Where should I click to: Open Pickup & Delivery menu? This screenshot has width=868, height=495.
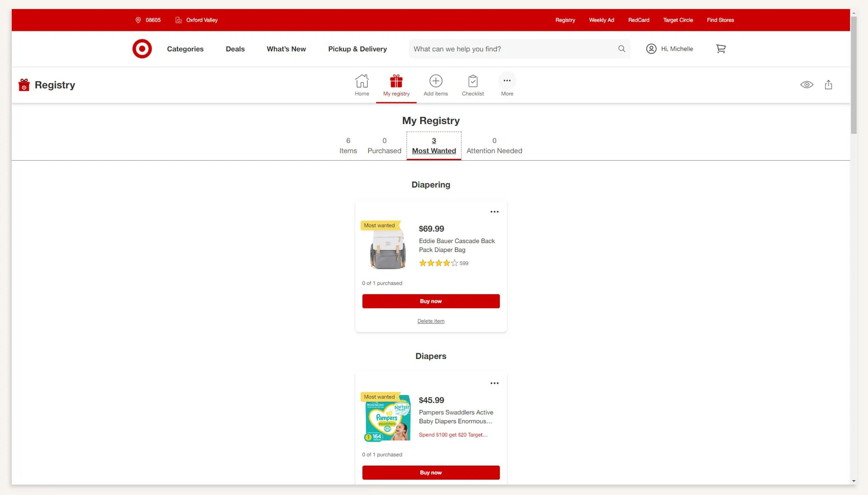click(357, 49)
